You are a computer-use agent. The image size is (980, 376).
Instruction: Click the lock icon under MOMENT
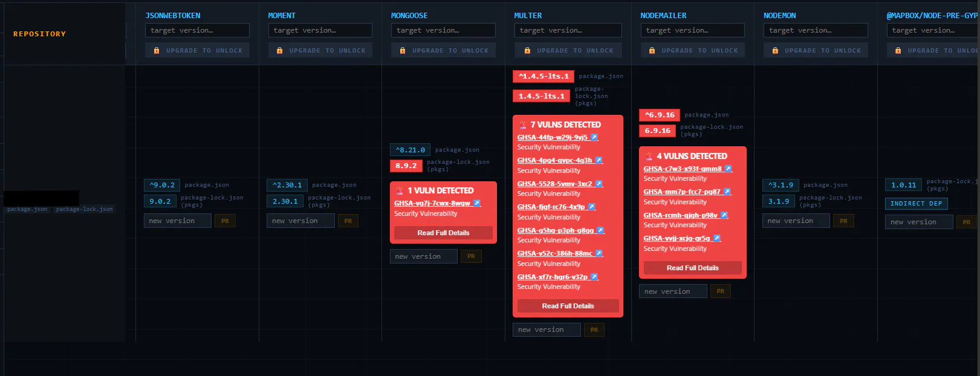[x=279, y=51]
